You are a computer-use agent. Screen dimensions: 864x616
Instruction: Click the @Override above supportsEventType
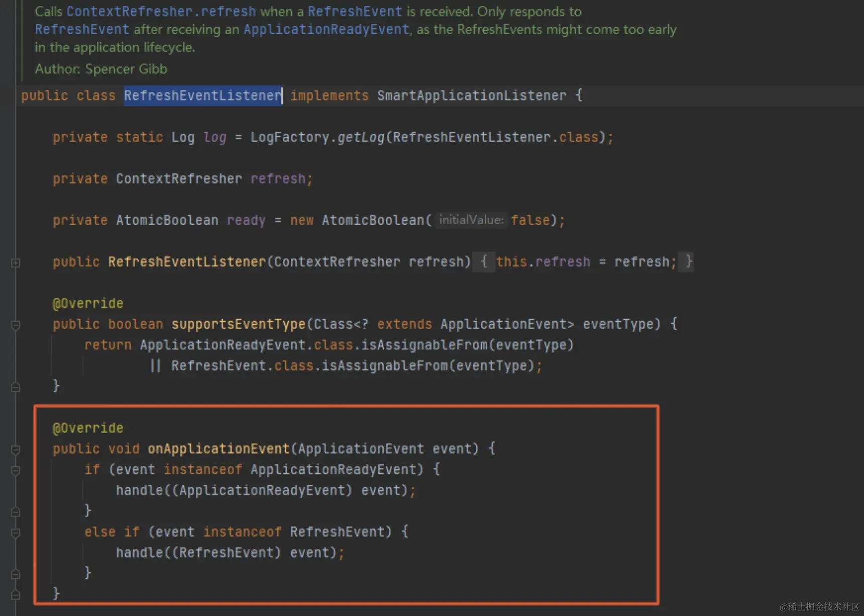[x=88, y=303]
